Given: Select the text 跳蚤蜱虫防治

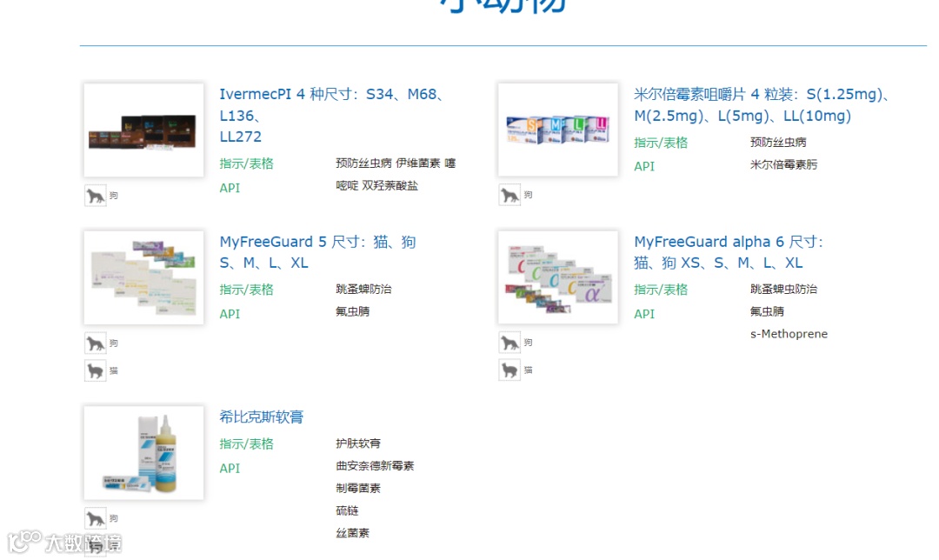Looking at the screenshot, I should [783, 290].
